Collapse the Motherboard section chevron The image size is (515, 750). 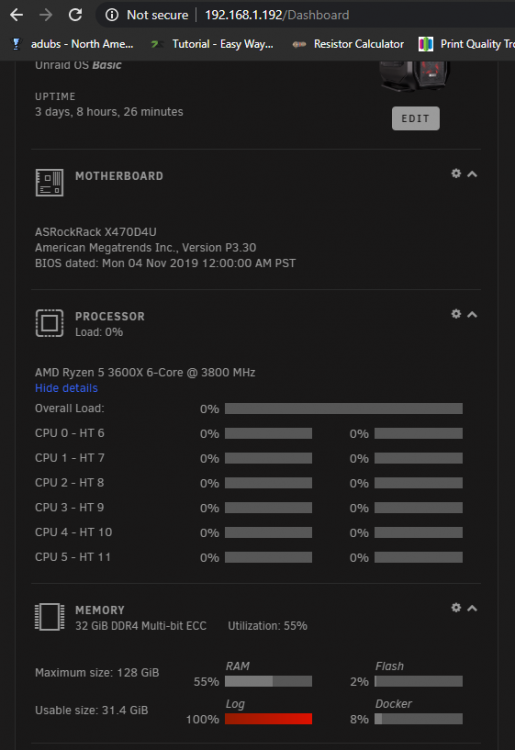tap(472, 174)
